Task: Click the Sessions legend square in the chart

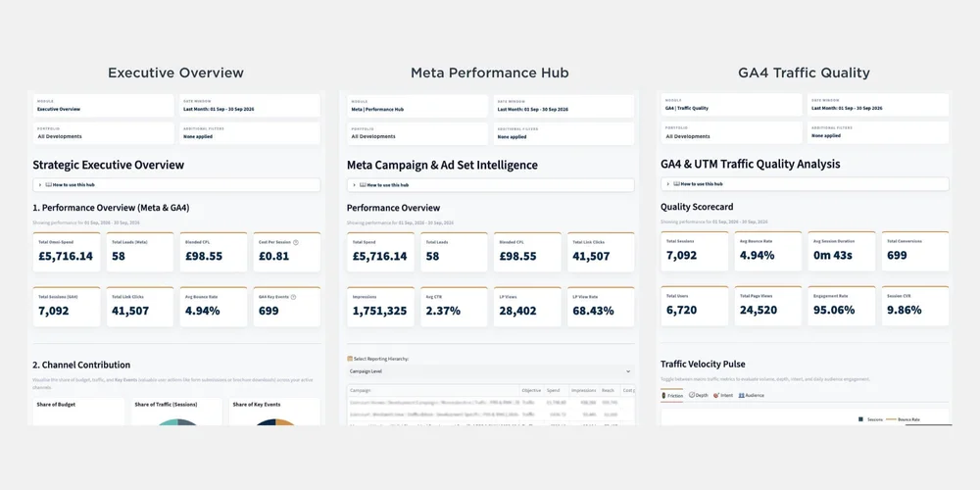Action: click(860, 419)
